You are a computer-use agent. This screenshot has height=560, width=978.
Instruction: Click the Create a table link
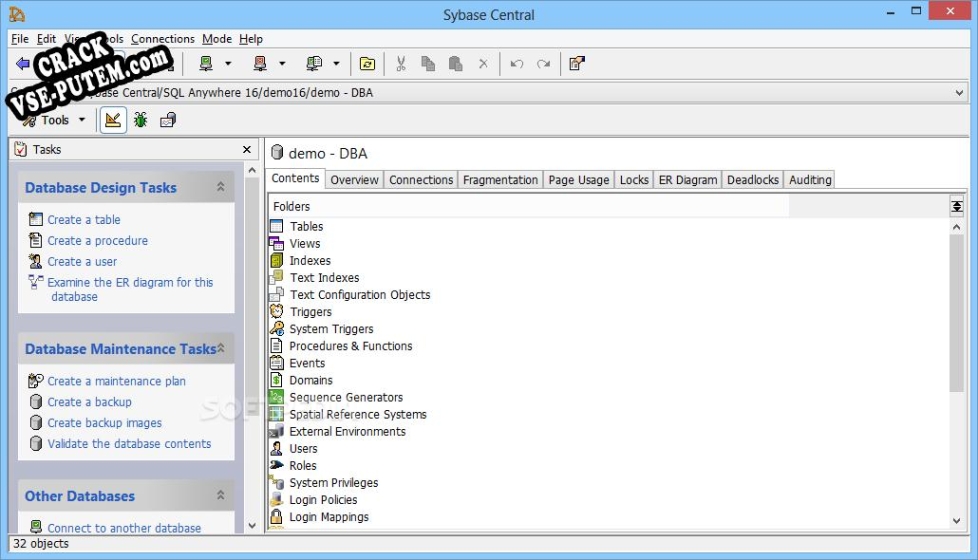pos(84,220)
